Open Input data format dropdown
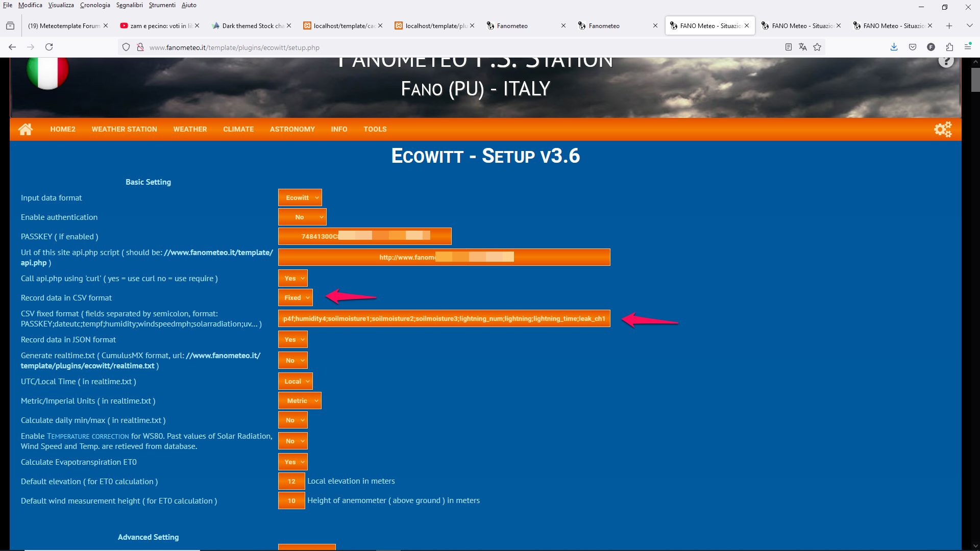The width and height of the screenshot is (980, 551). pyautogui.click(x=300, y=197)
